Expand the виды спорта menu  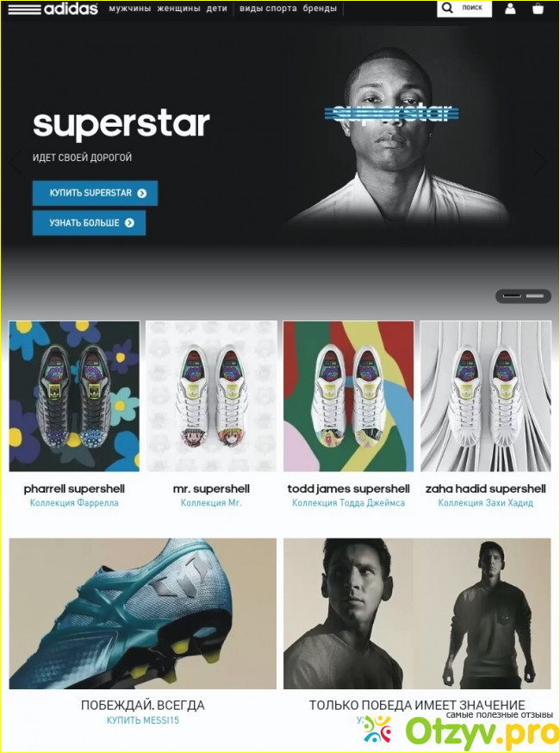click(x=268, y=8)
